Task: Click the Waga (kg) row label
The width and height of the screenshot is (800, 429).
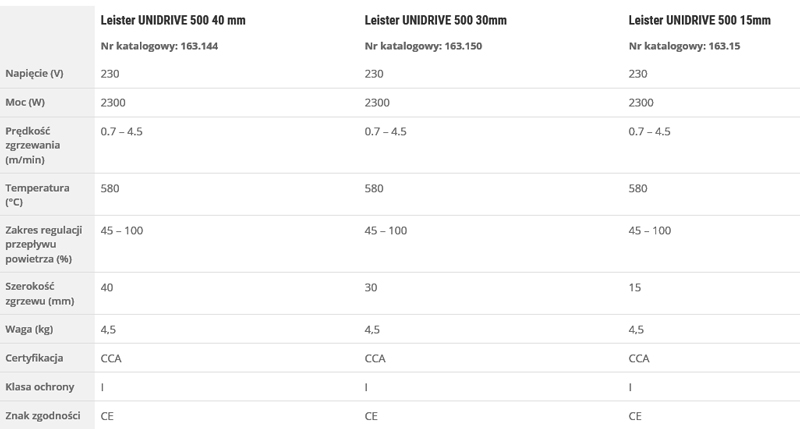Action: 29,329
